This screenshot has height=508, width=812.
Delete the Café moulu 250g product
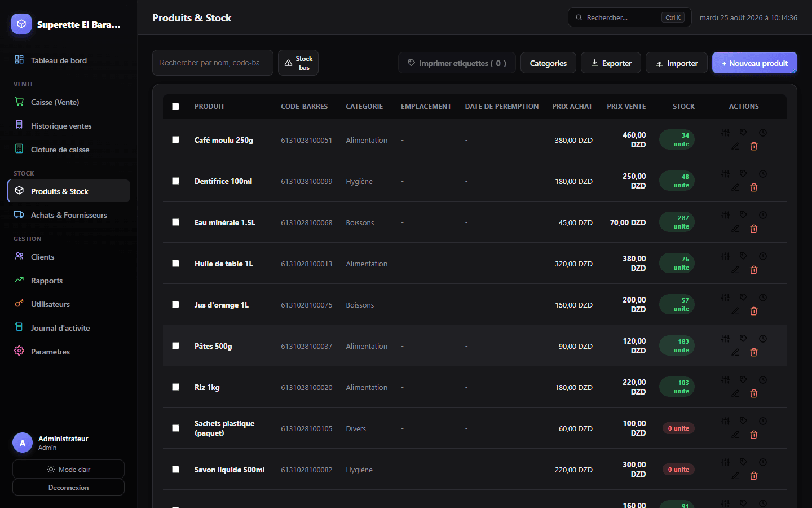pyautogui.click(x=753, y=146)
